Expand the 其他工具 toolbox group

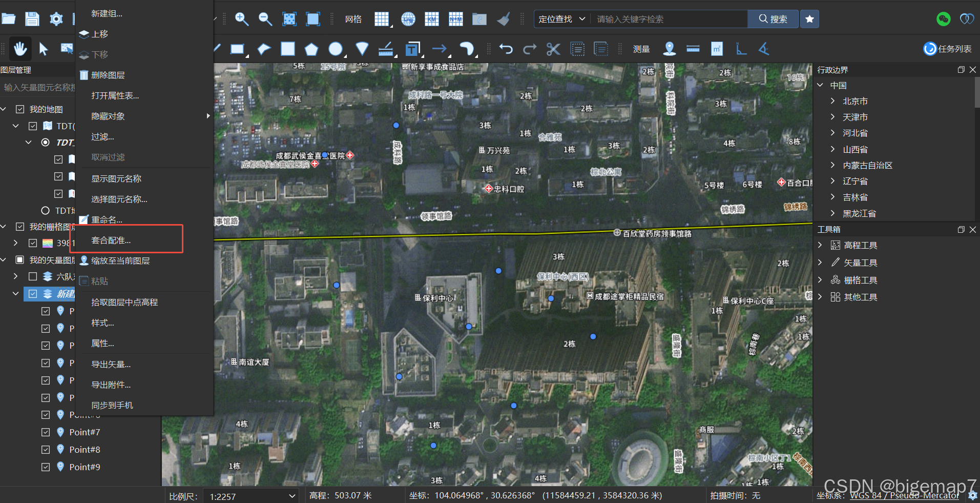820,297
